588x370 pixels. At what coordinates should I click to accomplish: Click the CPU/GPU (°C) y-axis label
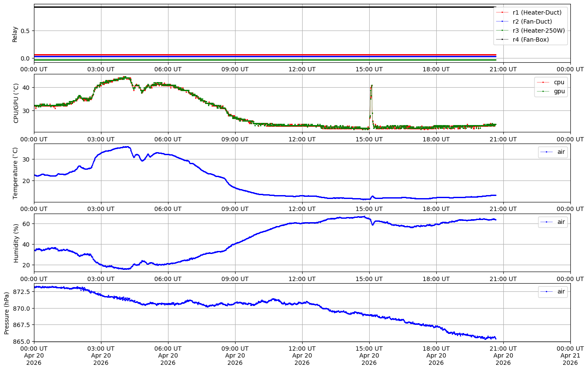click(x=16, y=103)
